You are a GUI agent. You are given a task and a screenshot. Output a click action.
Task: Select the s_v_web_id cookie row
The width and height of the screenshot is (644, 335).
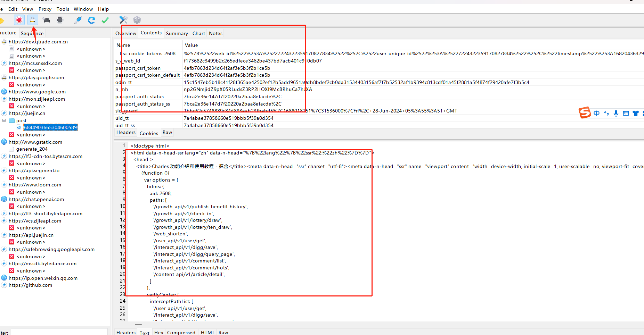[x=379, y=61]
